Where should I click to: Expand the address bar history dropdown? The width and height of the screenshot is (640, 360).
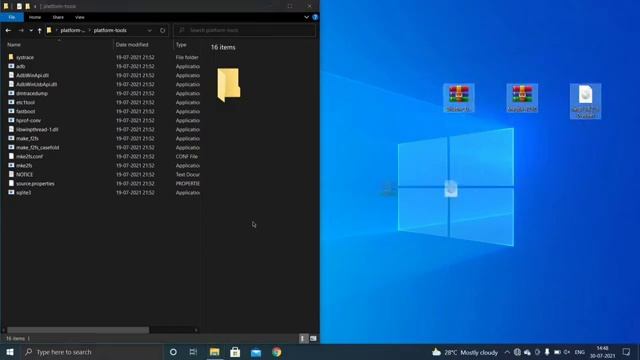coord(150,31)
